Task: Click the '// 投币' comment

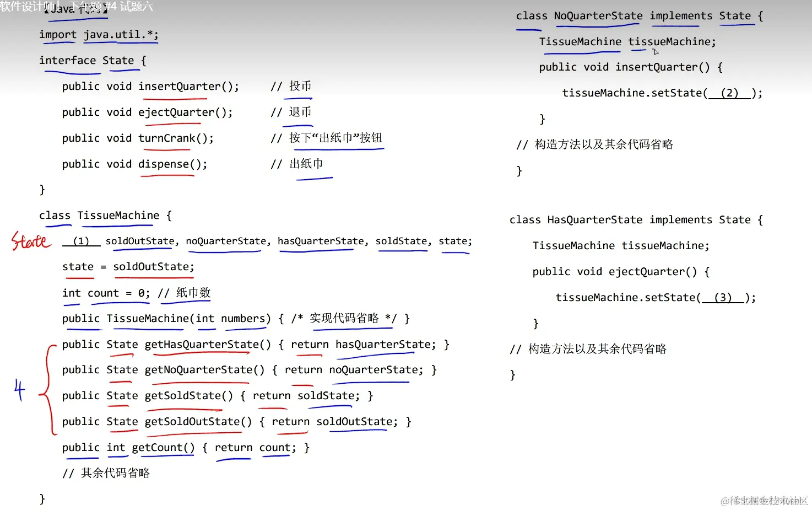Action: click(x=291, y=86)
